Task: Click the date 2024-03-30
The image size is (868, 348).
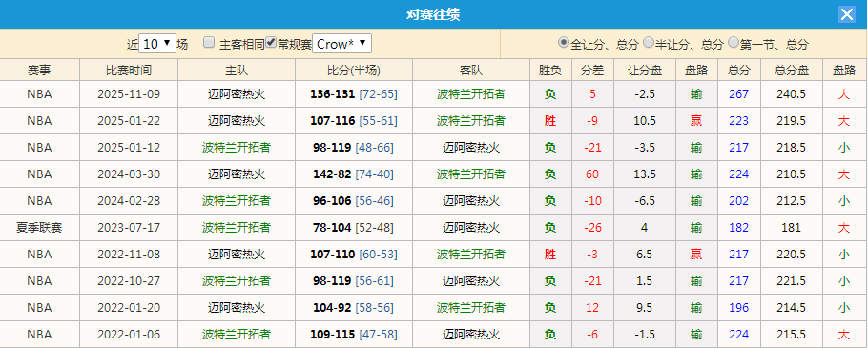Action: 129,174
